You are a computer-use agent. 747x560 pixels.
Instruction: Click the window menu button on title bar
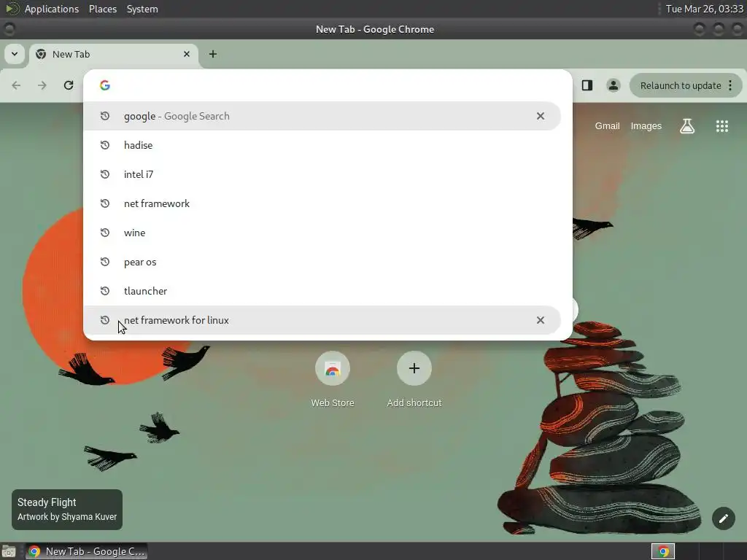[x=9, y=29]
